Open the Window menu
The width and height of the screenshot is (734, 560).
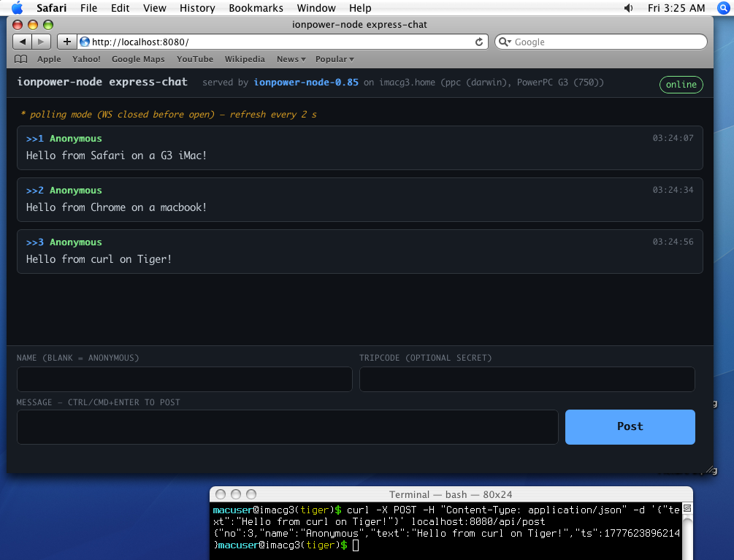pos(316,8)
